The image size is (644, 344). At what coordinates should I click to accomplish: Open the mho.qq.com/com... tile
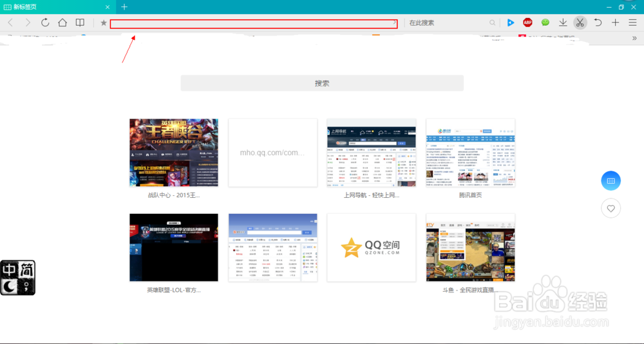pos(272,153)
